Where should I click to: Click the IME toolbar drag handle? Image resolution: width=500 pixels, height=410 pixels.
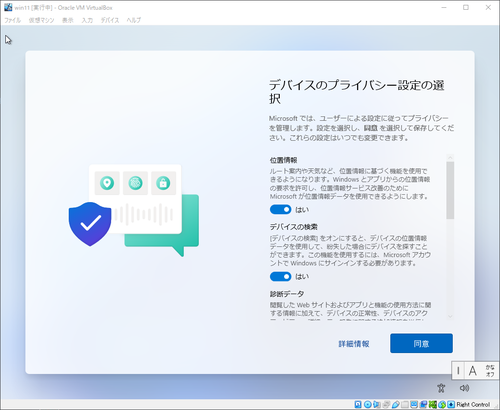pos(458,371)
